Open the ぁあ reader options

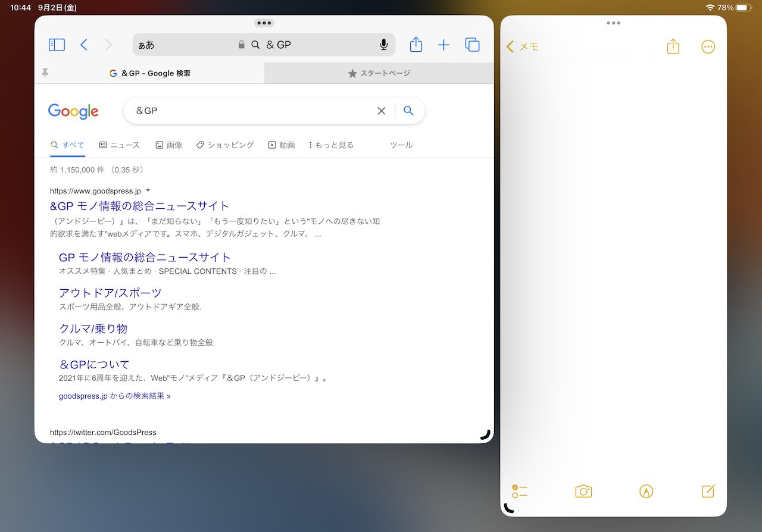(146, 45)
